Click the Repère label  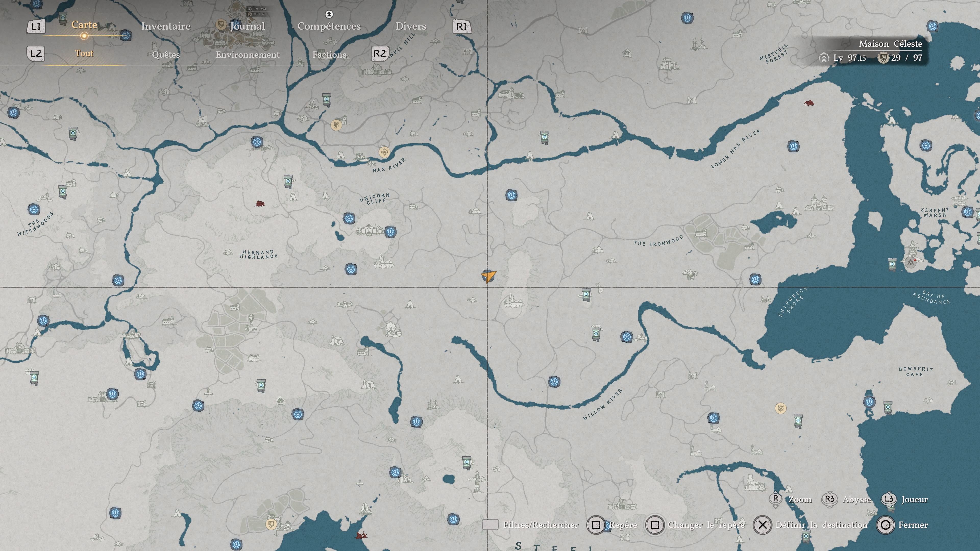[623, 525]
